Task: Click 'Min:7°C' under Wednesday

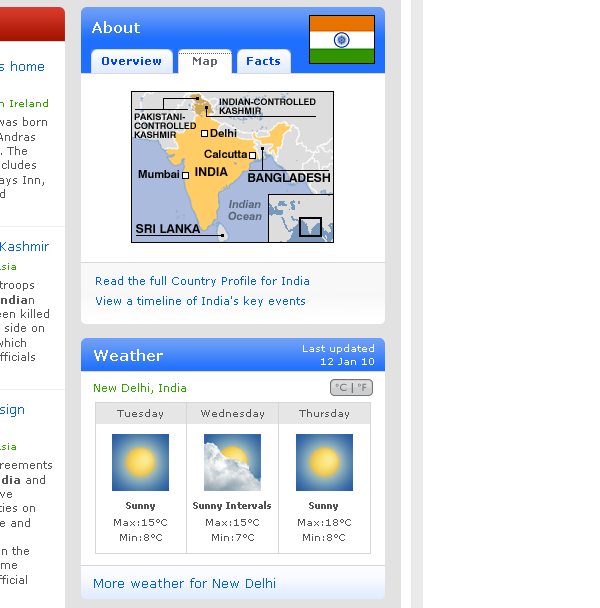Action: click(x=233, y=538)
